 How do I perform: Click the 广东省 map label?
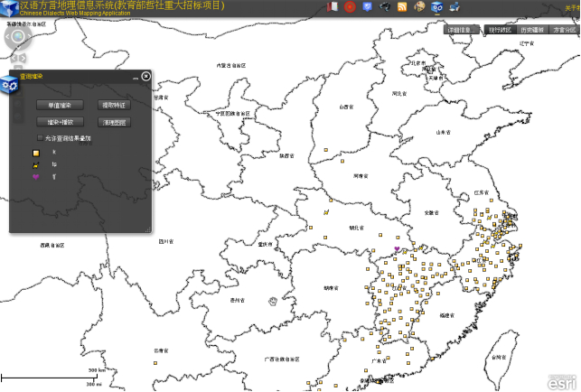[x=380, y=360]
